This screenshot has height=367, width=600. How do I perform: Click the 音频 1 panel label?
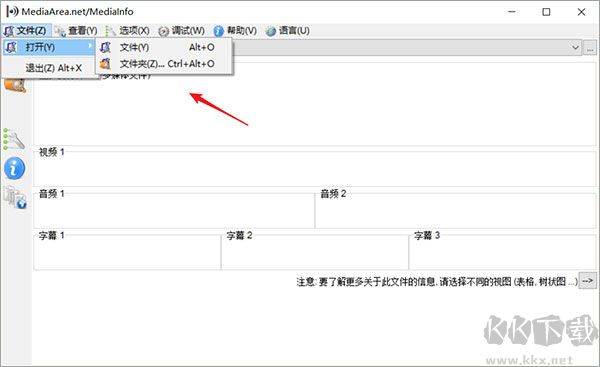(x=52, y=194)
